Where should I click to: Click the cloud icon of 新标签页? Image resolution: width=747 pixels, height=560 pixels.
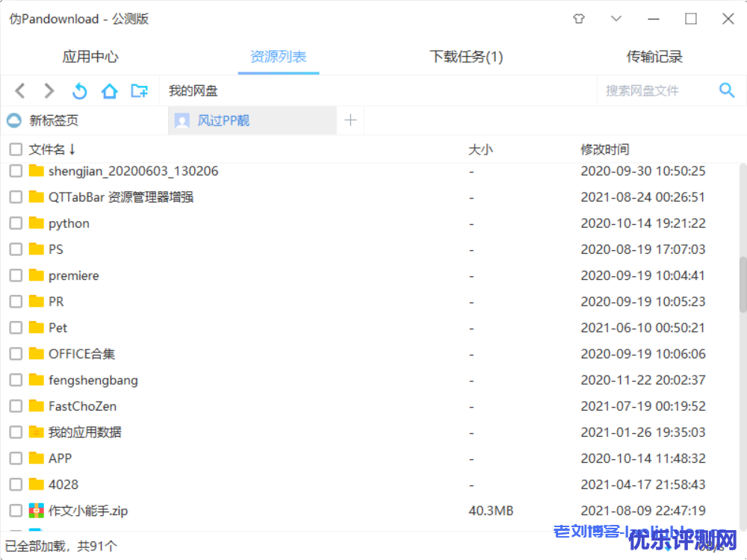point(14,120)
